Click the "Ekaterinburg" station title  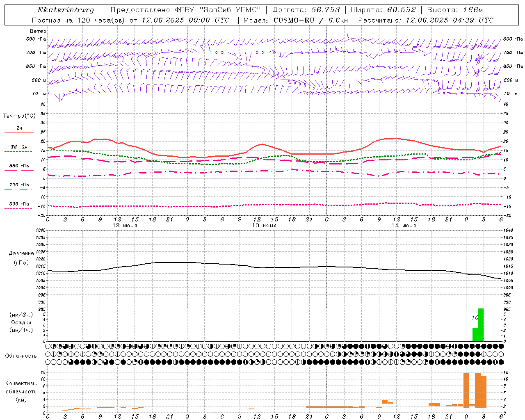coord(66,10)
